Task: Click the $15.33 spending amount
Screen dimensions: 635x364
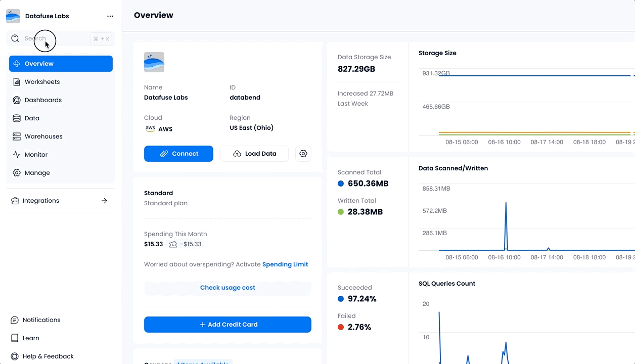Action: tap(154, 244)
